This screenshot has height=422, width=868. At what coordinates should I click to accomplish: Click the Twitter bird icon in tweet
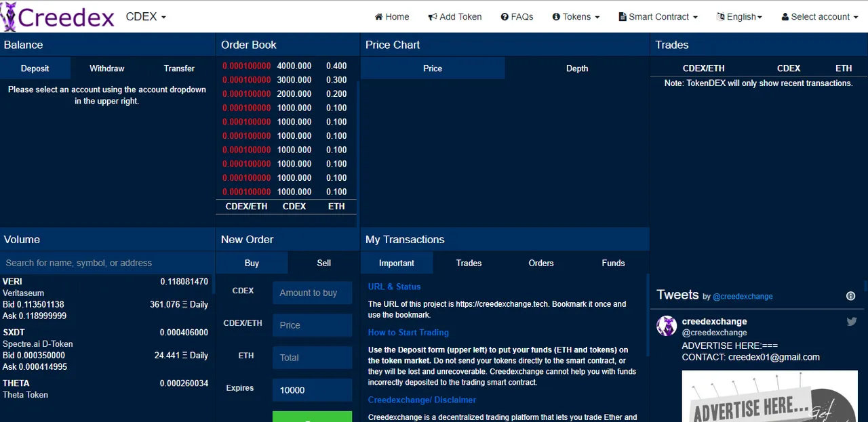pos(852,322)
